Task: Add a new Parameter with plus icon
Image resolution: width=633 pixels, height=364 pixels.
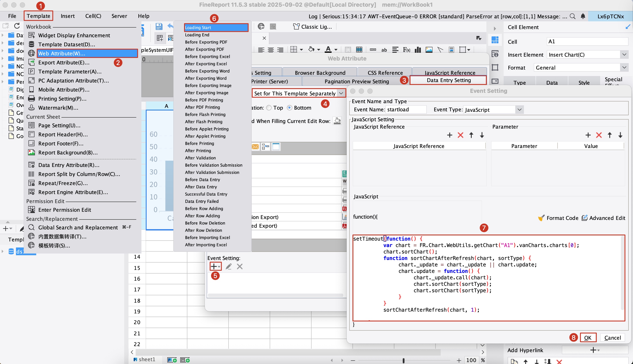Action: tap(588, 135)
